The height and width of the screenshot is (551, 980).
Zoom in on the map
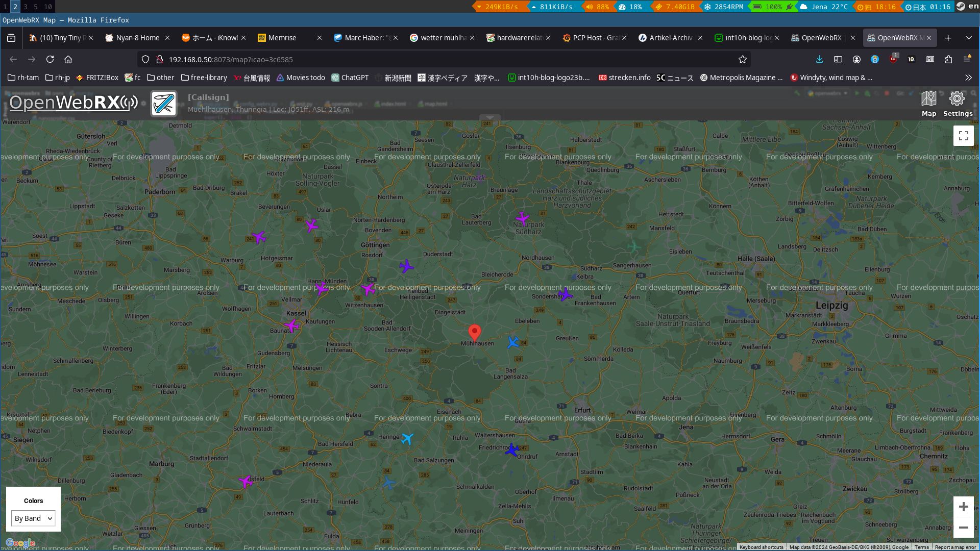click(x=964, y=507)
